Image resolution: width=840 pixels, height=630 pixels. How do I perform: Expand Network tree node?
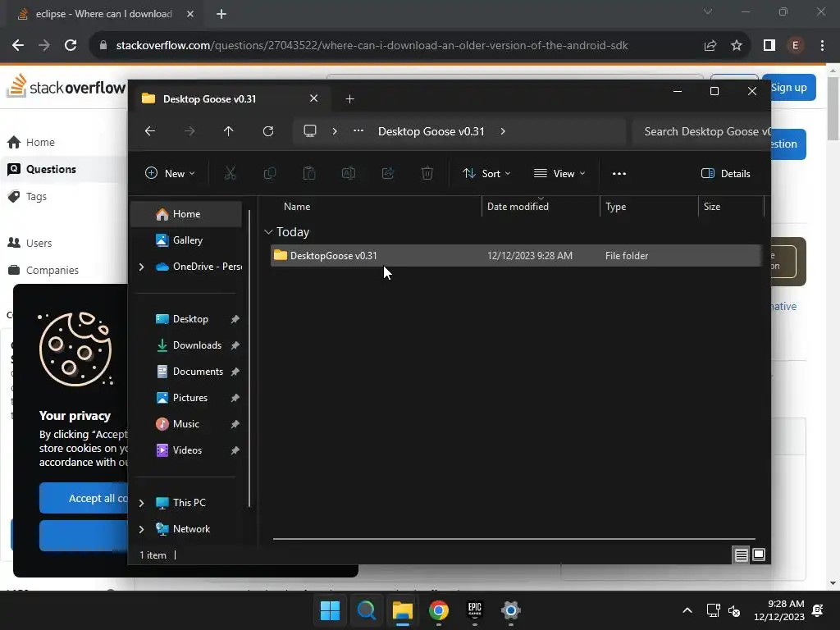[141, 529]
